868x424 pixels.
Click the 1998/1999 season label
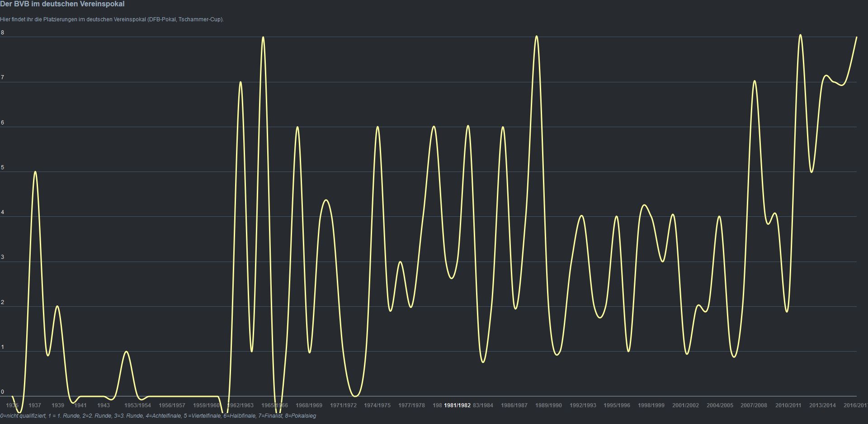651,405
